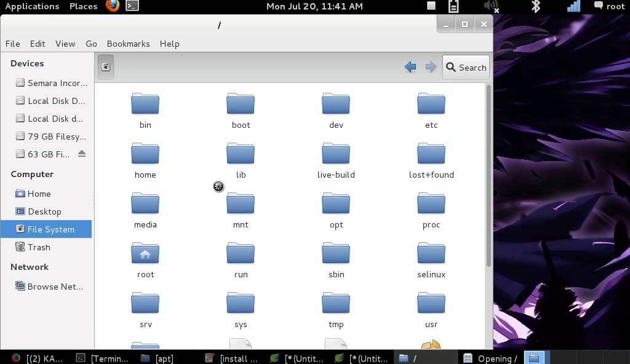630x364 pixels.
Task: Open the Go menu
Action: pos(91,44)
